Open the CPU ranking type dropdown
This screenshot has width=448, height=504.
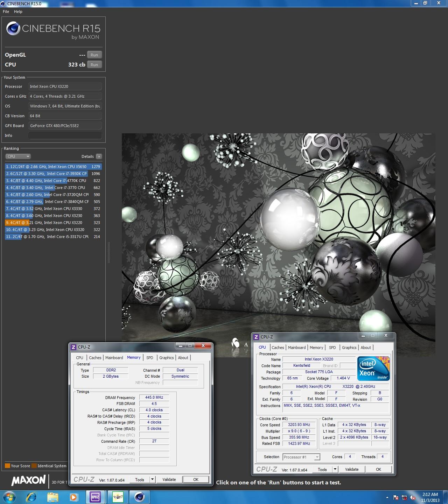[x=18, y=156]
